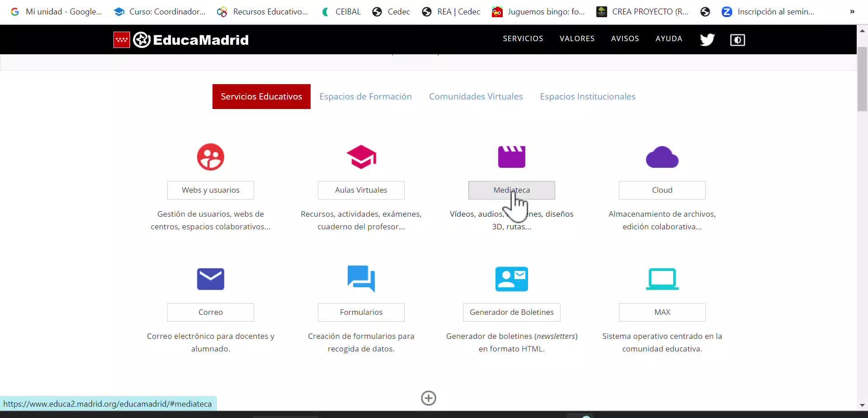
Task: Switch to the Comunidades Virtuales tab
Action: point(476,96)
